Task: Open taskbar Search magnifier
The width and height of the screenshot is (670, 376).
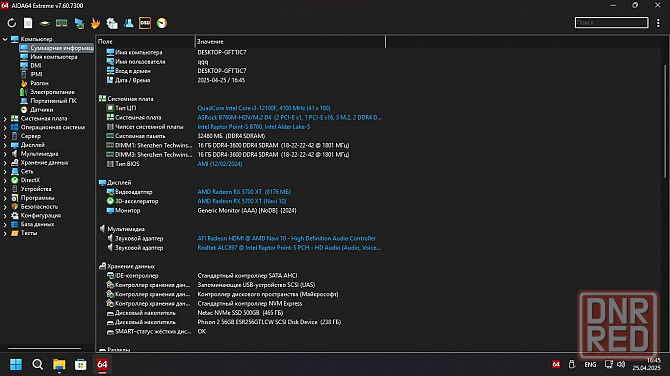Action: [38, 364]
